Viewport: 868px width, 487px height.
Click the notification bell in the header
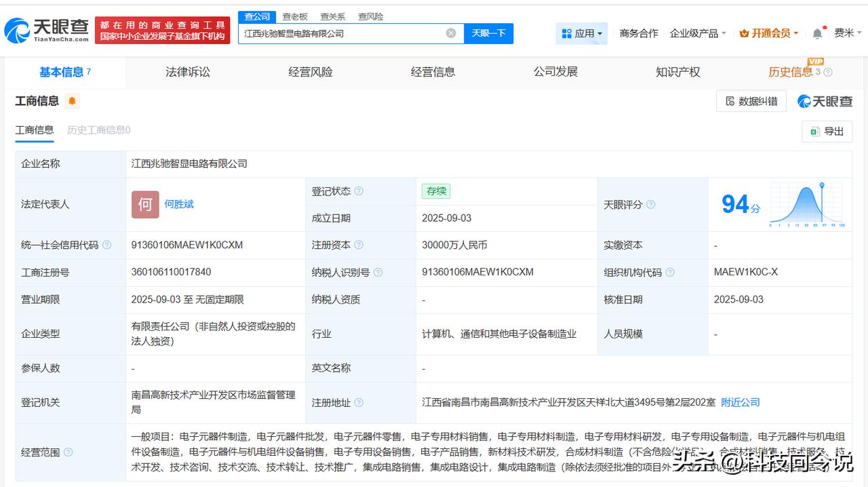coord(818,33)
